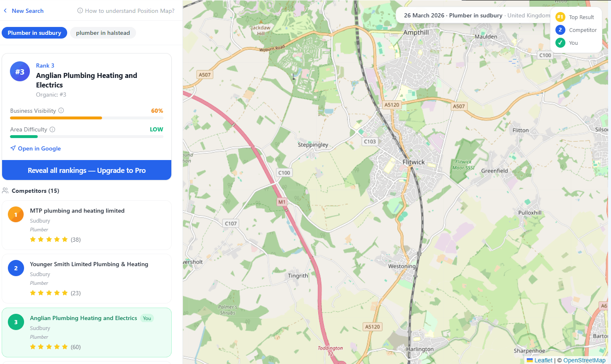Open the OpenStreetMap attribution link
This screenshot has width=611, height=364.
(x=584, y=360)
